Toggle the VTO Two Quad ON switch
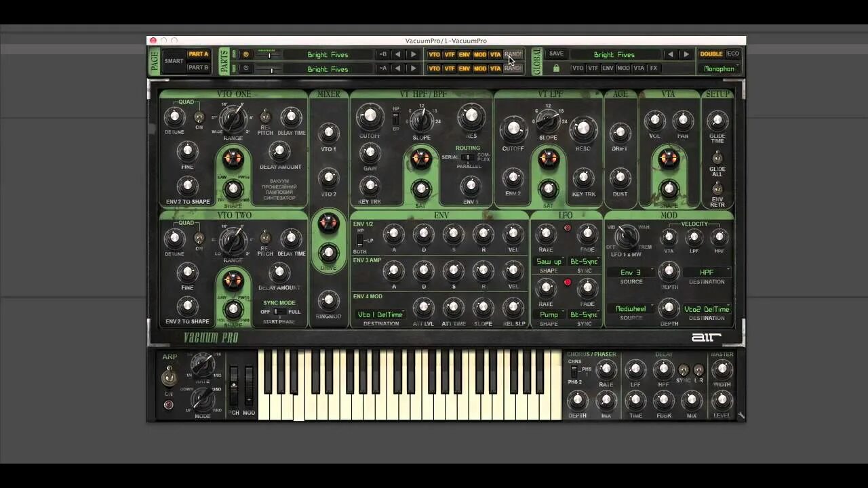Image resolution: width=868 pixels, height=488 pixels. [199, 238]
